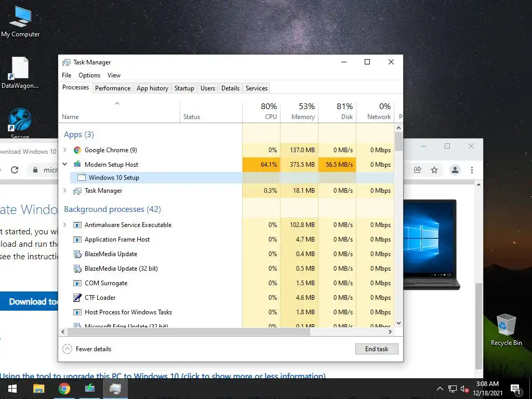
Task: Click the Modern Setup Host process icon
Action: click(77, 164)
